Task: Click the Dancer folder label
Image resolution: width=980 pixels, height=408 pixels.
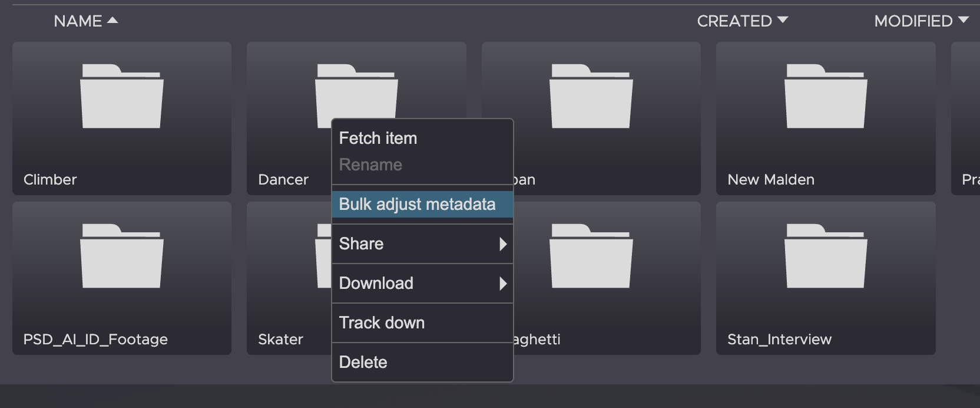Action: [x=283, y=180]
